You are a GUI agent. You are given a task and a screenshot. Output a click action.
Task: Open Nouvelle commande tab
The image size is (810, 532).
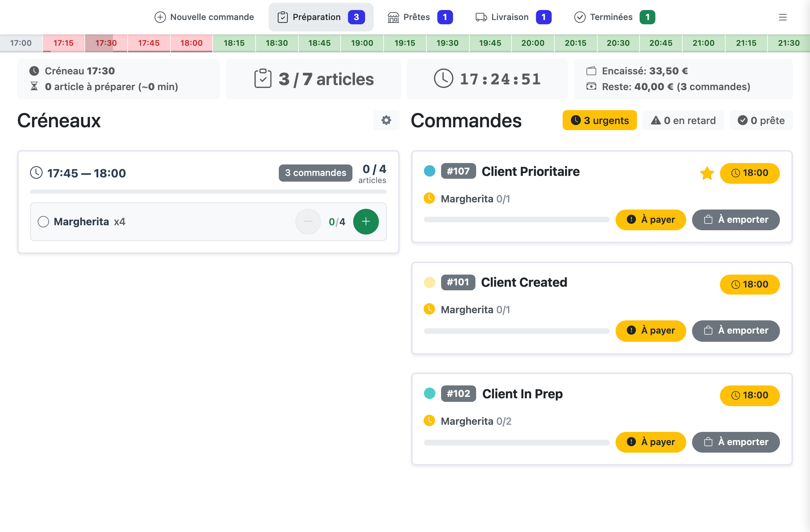pos(204,17)
